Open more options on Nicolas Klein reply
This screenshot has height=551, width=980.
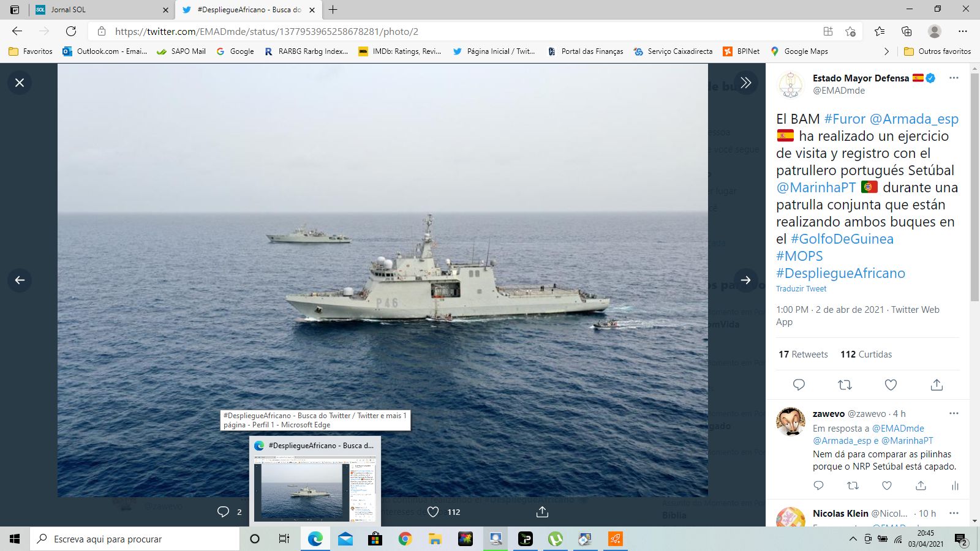(954, 513)
